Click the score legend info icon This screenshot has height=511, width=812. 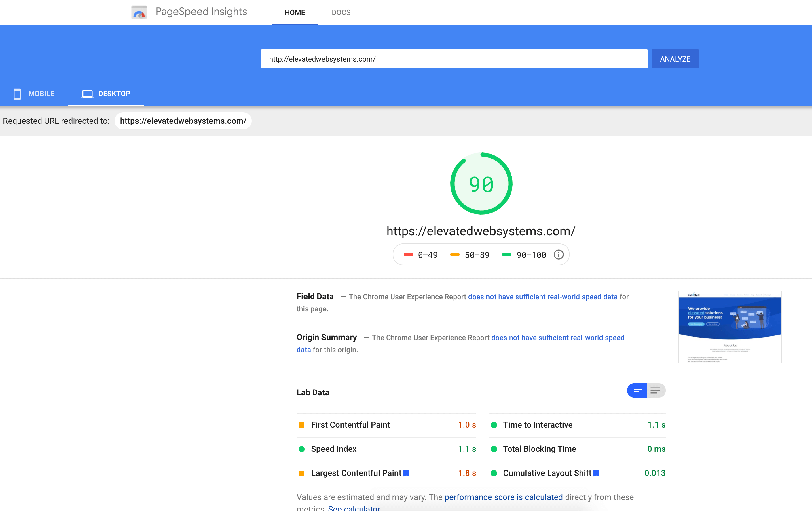558,255
